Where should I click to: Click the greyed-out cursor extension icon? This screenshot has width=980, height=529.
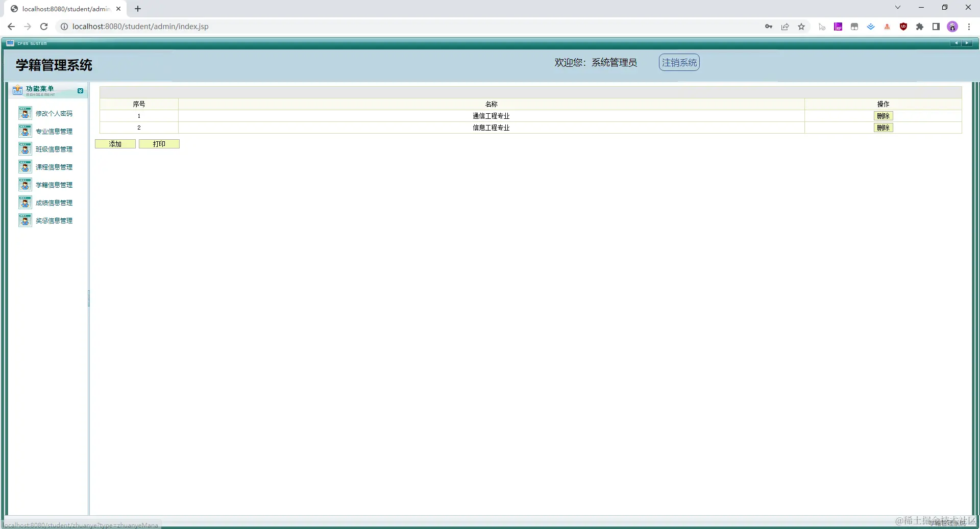[x=822, y=27]
